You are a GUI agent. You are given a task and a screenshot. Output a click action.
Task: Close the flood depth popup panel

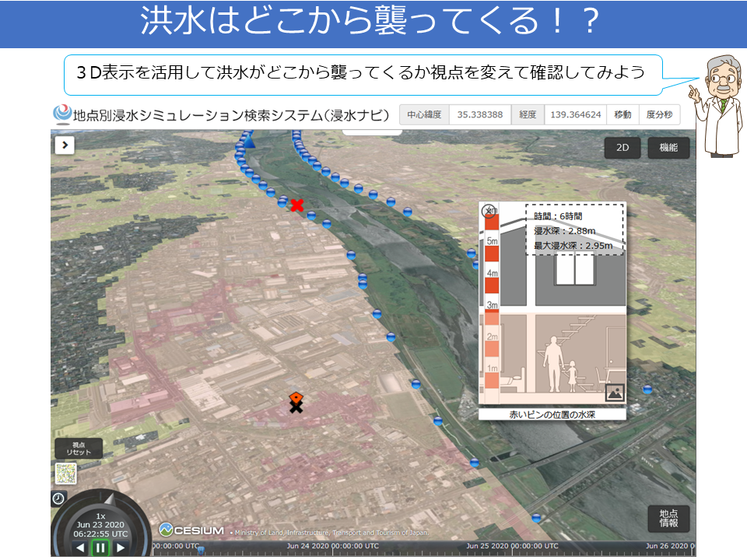pos(489,211)
